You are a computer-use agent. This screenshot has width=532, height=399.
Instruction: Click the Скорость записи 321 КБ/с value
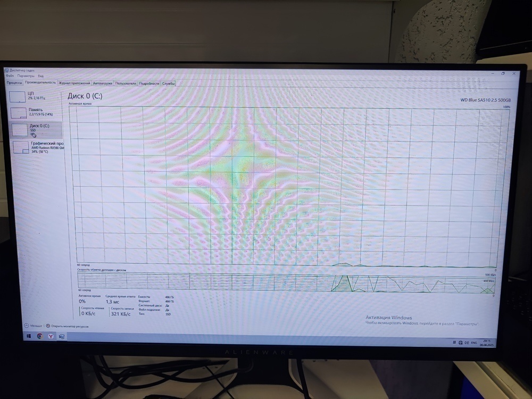click(121, 314)
